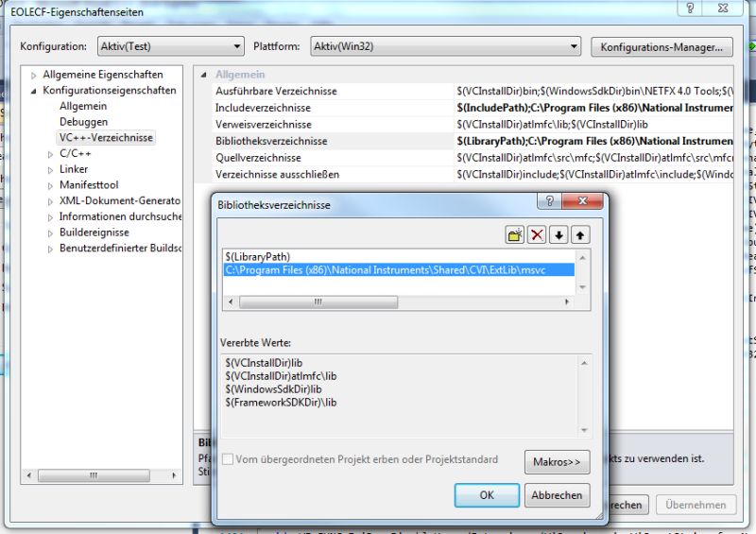Viewport: 756px width, 534px height.
Task: Confirm dialog with OK button
Action: tap(487, 495)
